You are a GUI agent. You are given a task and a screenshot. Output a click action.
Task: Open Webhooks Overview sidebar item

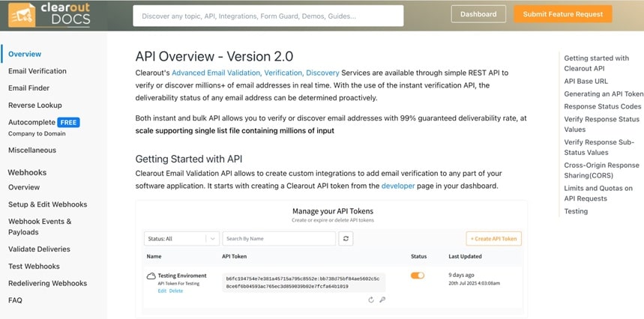tap(24, 187)
